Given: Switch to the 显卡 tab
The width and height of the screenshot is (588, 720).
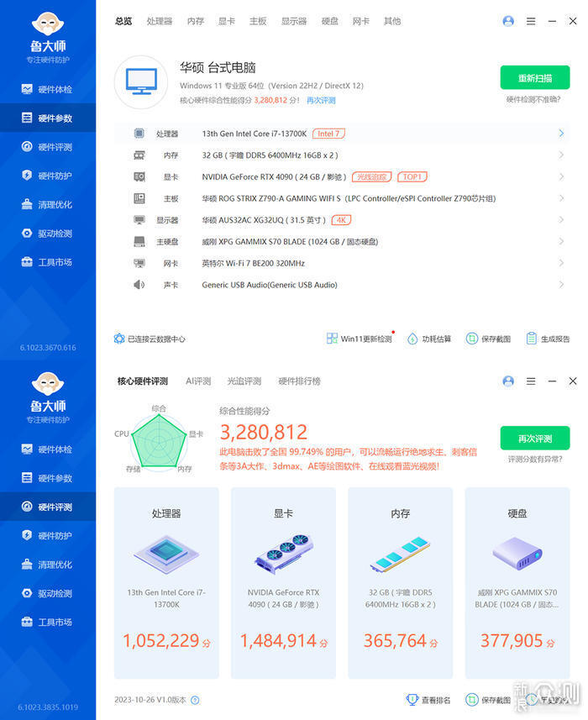Looking at the screenshot, I should 226,21.
